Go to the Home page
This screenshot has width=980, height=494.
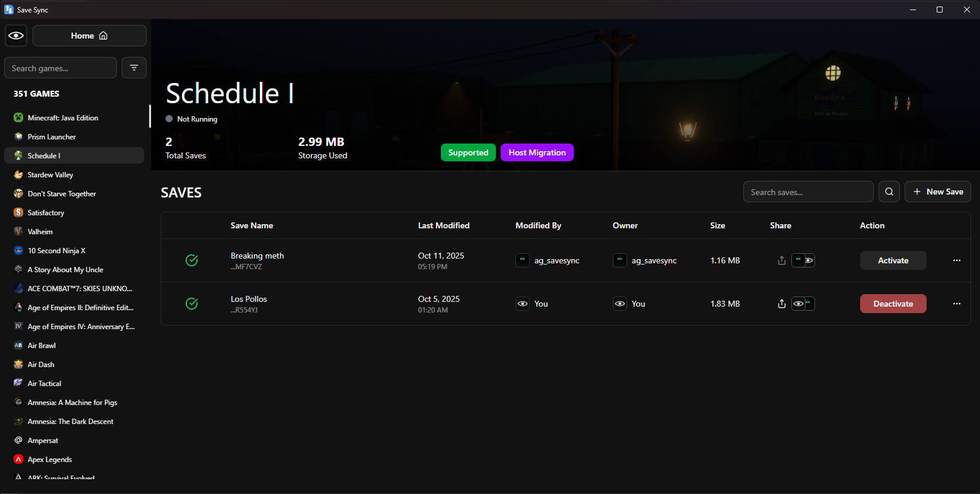(90, 36)
